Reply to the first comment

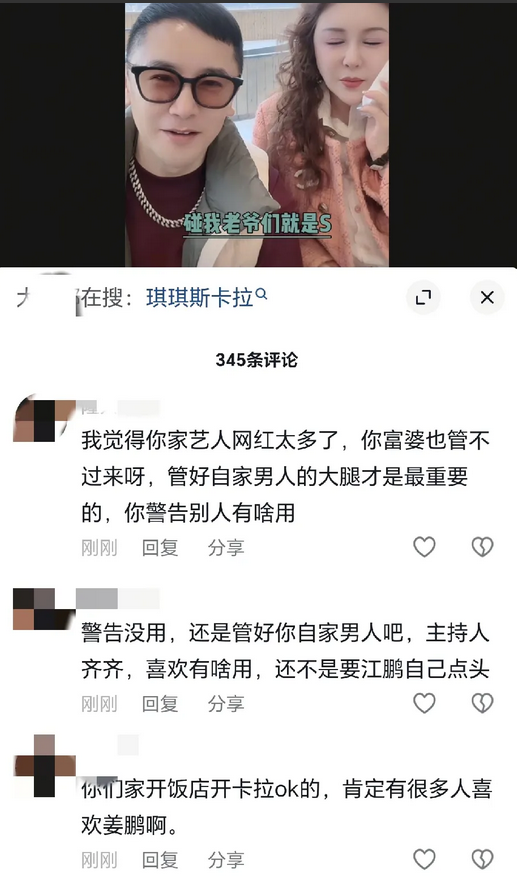click(160, 547)
